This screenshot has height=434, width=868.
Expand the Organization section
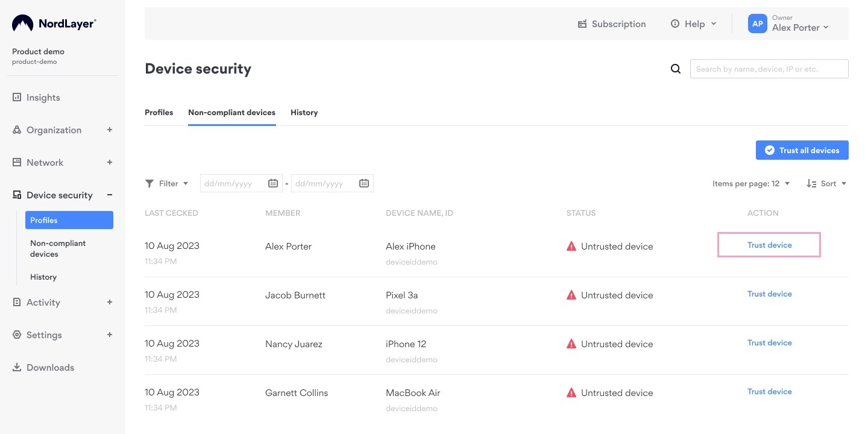tap(109, 130)
